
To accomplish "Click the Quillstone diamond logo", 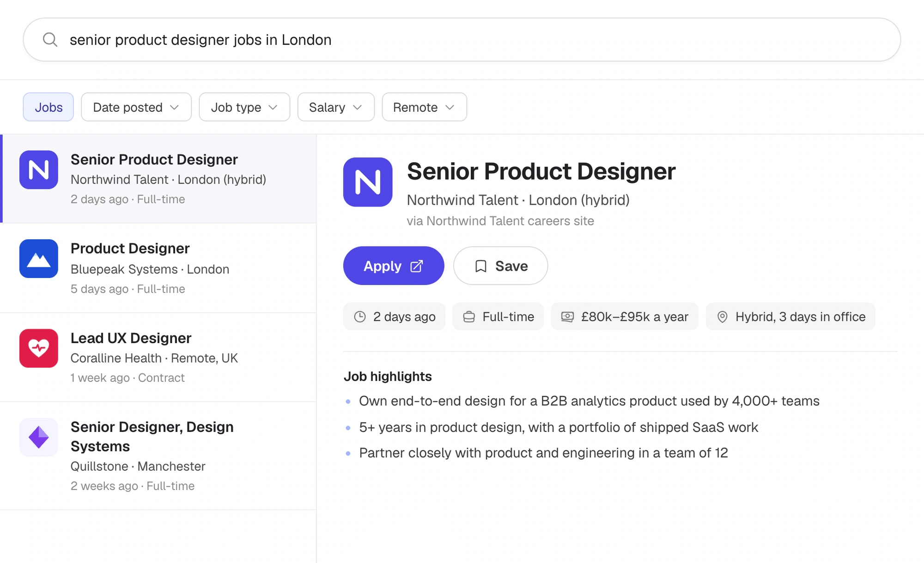I will click(39, 437).
